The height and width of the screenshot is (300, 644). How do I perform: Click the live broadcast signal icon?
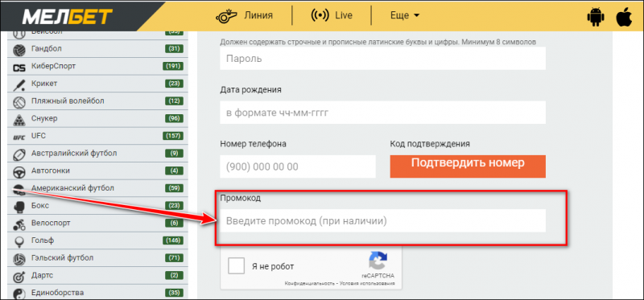coord(320,15)
